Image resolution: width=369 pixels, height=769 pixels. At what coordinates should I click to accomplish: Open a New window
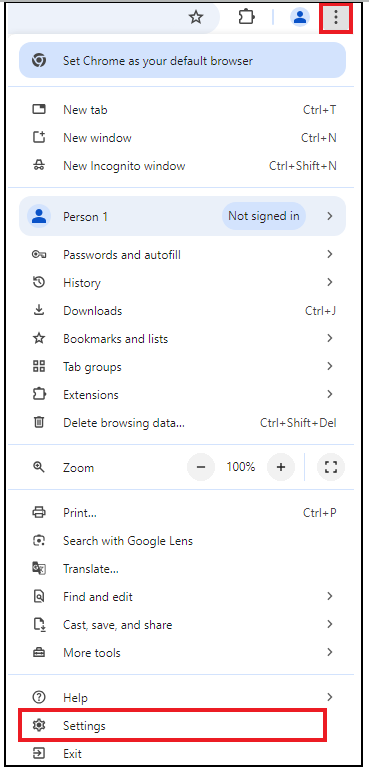(183, 138)
